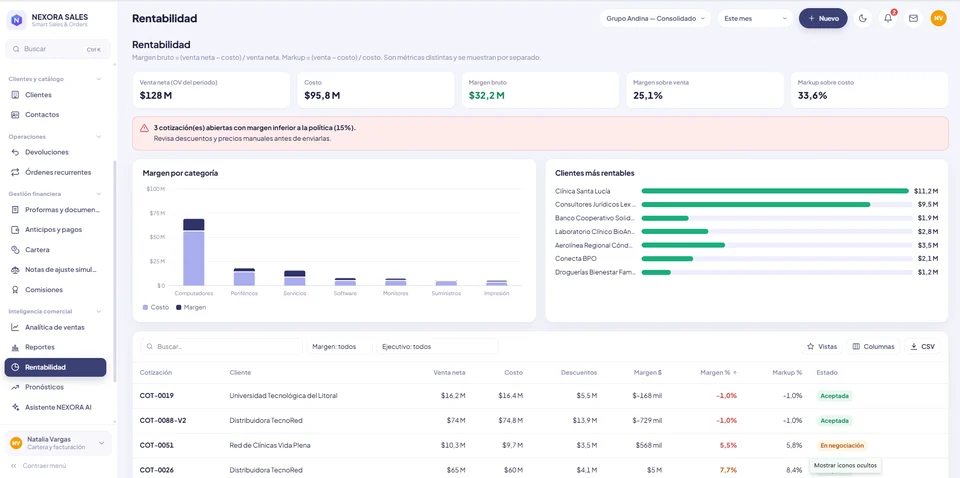Image resolution: width=960 pixels, height=478 pixels.
Task: Collapse Clientes y catálogo section
Action: (99, 79)
